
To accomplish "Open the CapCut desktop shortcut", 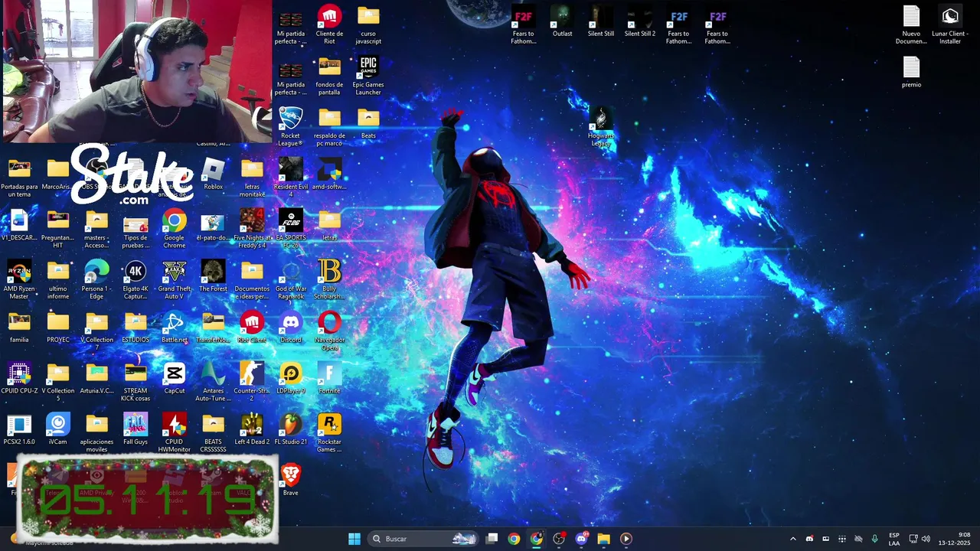I will coord(174,379).
